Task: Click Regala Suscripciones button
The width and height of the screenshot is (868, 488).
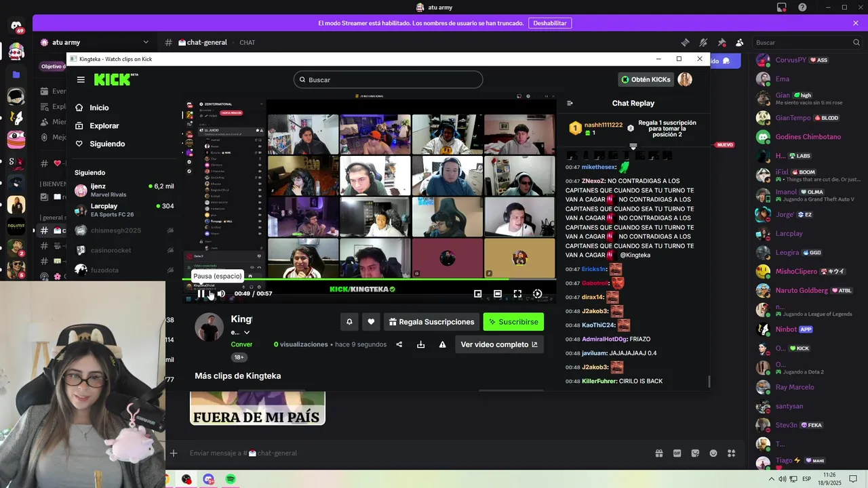Action: coord(431,322)
